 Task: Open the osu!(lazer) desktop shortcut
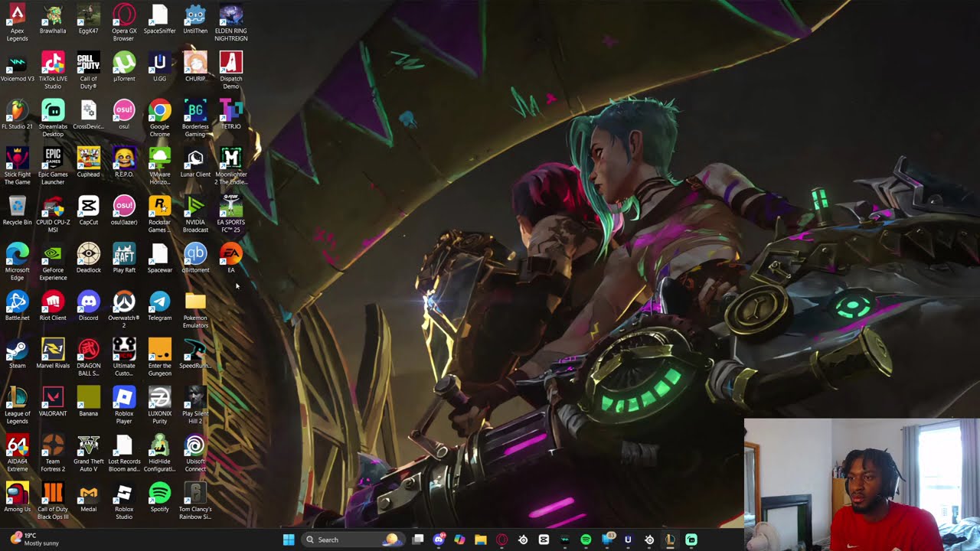tap(124, 210)
